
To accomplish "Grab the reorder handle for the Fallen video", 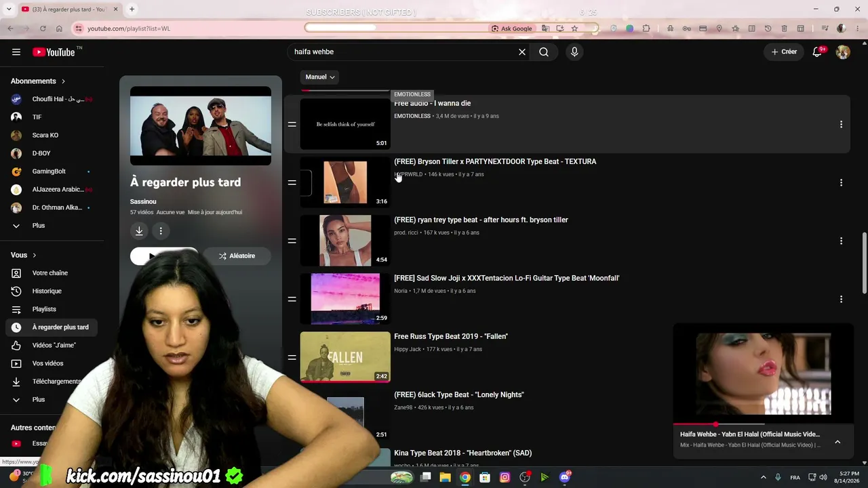I will 292,358.
